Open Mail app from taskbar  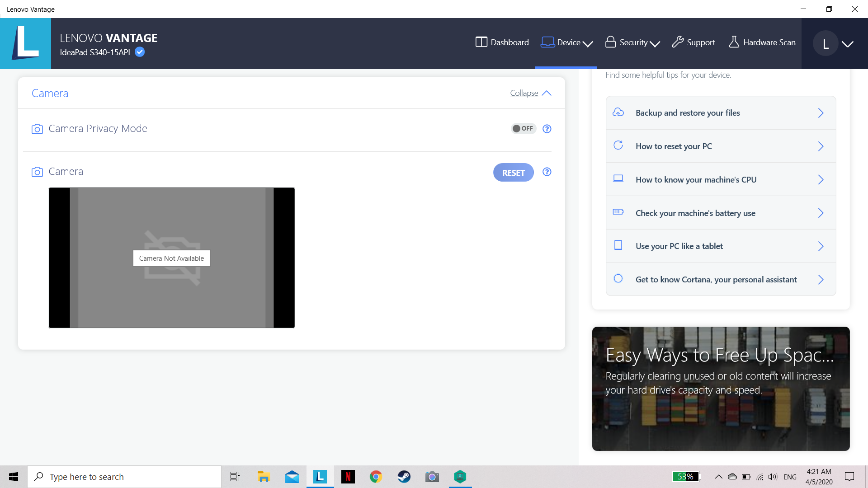[292, 477]
